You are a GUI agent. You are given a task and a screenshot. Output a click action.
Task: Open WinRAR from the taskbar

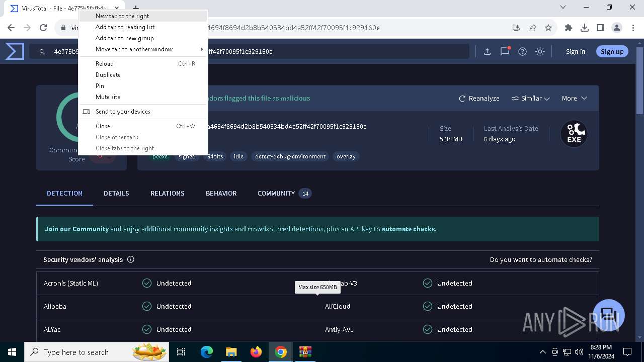pos(305,352)
